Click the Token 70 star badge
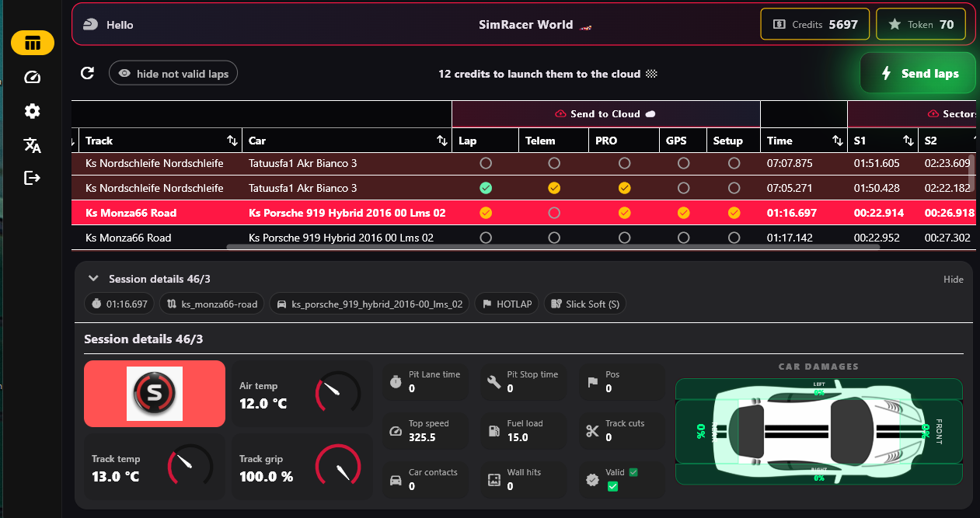The height and width of the screenshot is (518, 980). (920, 24)
